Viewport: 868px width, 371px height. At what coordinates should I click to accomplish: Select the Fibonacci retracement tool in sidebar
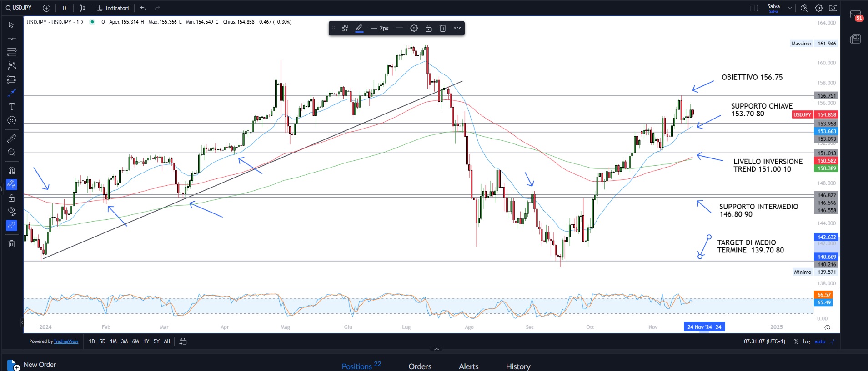12,52
